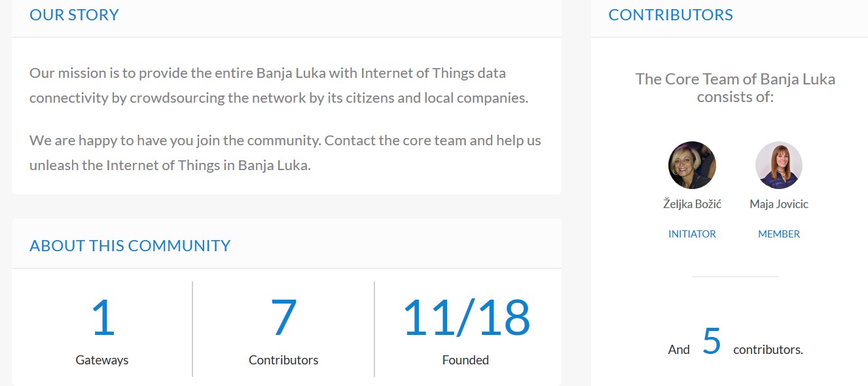868x386 pixels.
Task: Click the 'We are happy to have you' paragraph
Action: point(285,152)
